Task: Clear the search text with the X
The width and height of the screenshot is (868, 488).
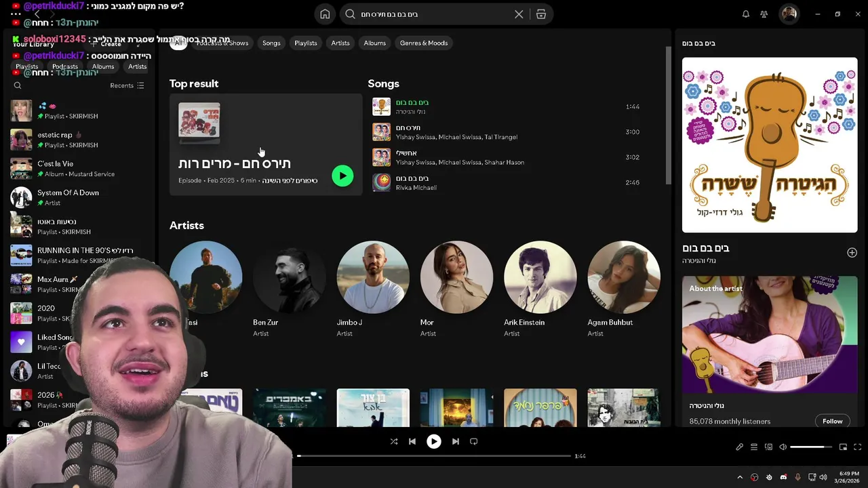Action: click(x=519, y=14)
